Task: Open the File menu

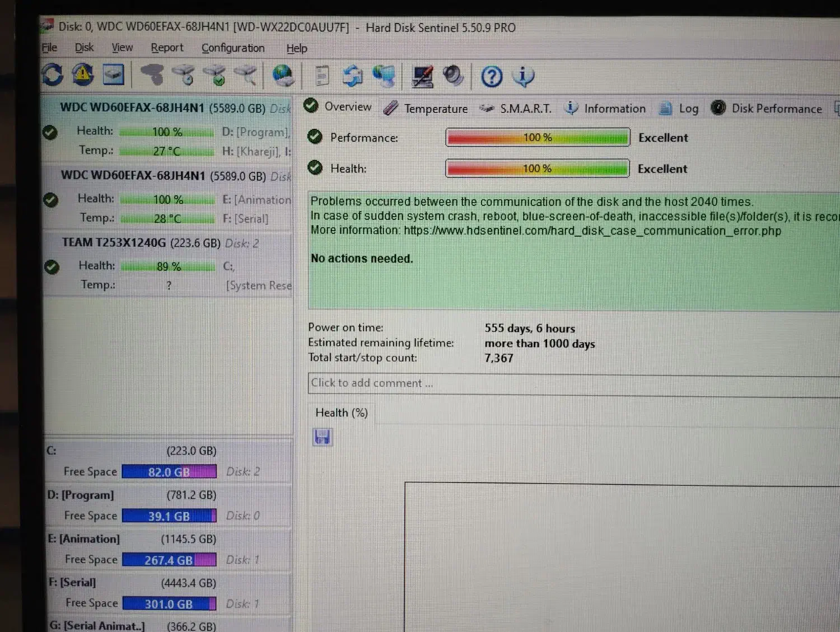Action: pyautogui.click(x=49, y=48)
